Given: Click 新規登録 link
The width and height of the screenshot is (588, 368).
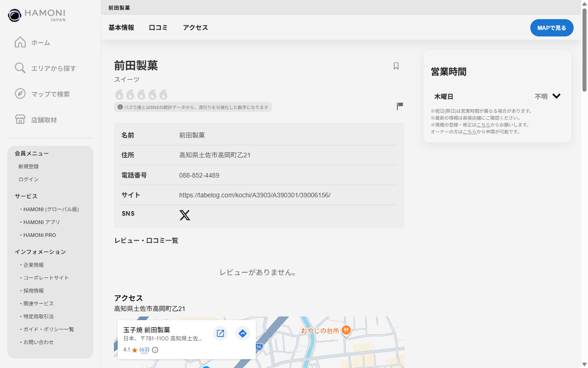Looking at the screenshot, I should pos(28,167).
